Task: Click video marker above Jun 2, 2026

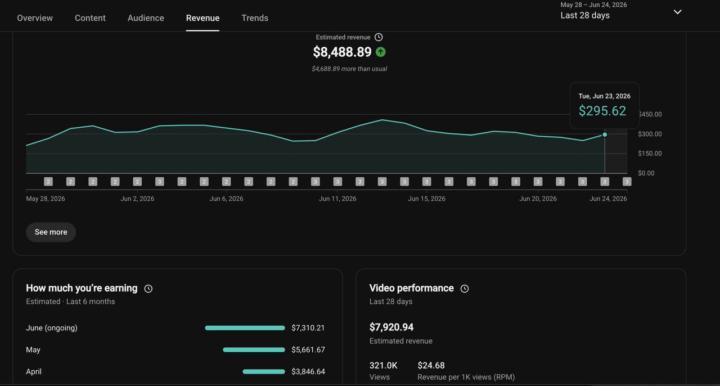Action: 137,182
